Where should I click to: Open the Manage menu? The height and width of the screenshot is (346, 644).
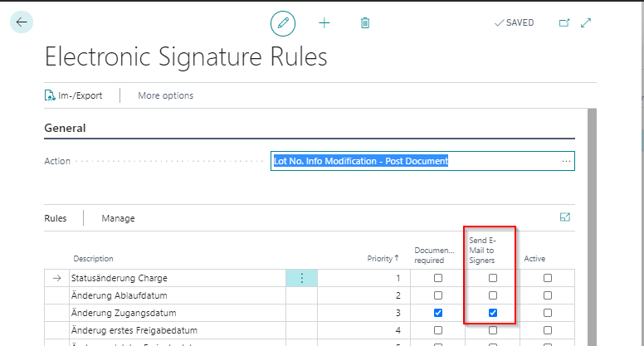(x=119, y=218)
